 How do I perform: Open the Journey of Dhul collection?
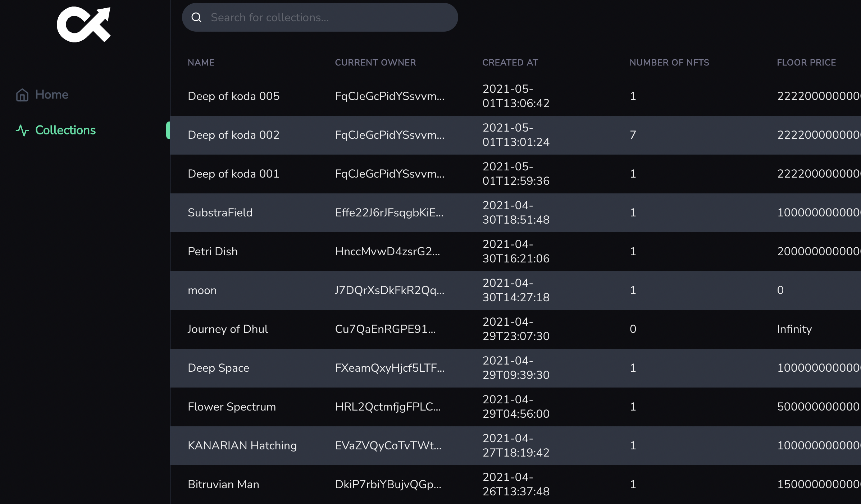tap(228, 329)
